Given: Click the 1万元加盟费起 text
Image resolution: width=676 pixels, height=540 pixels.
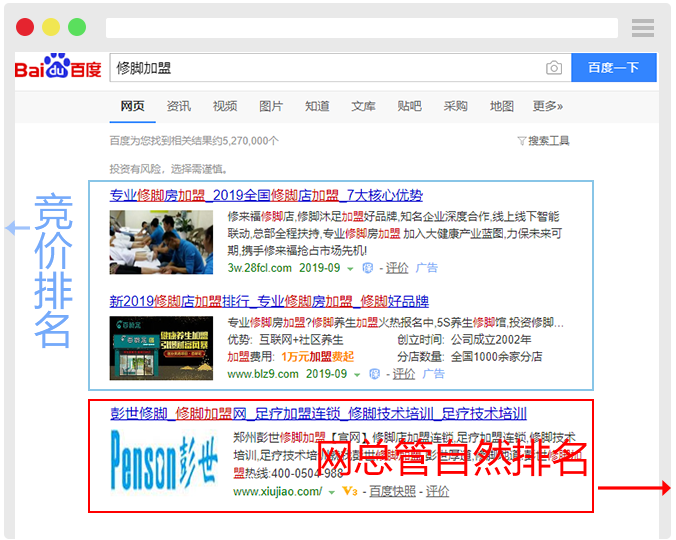Looking at the screenshot, I should (317, 357).
